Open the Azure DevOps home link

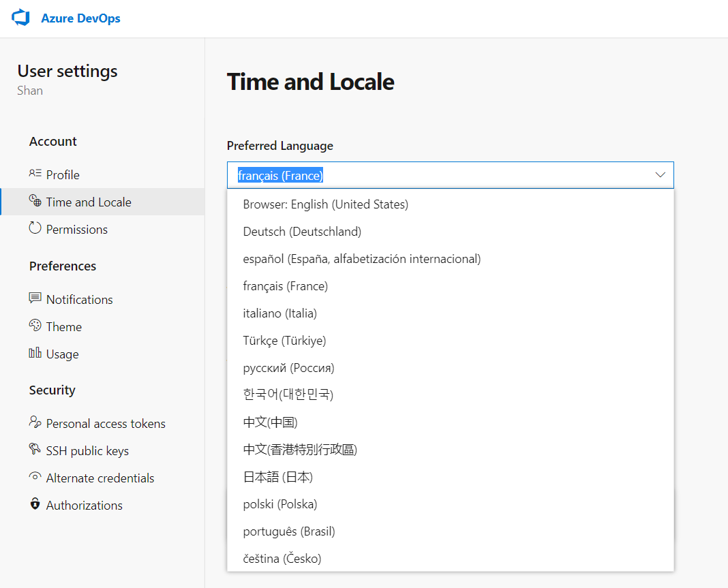click(x=80, y=18)
